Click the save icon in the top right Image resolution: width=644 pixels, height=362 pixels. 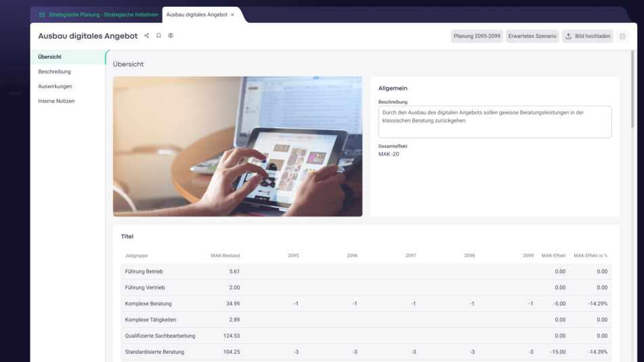[622, 37]
